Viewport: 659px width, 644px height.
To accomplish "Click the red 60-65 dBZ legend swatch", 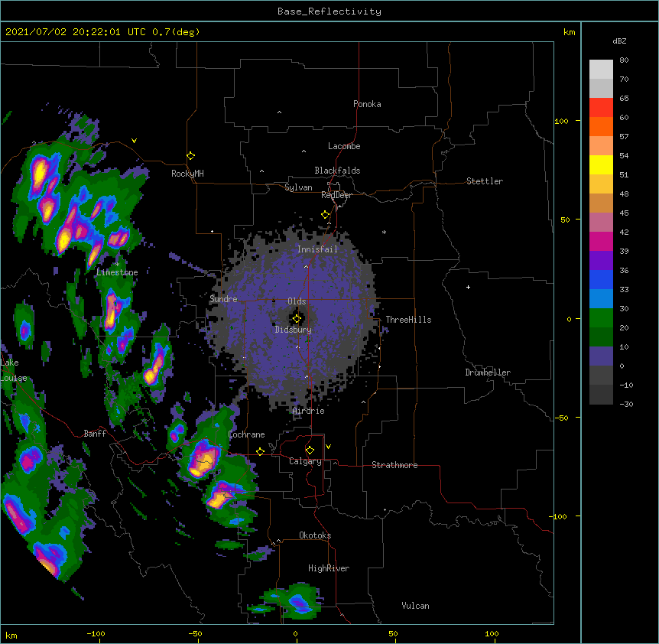I will 601,108.
